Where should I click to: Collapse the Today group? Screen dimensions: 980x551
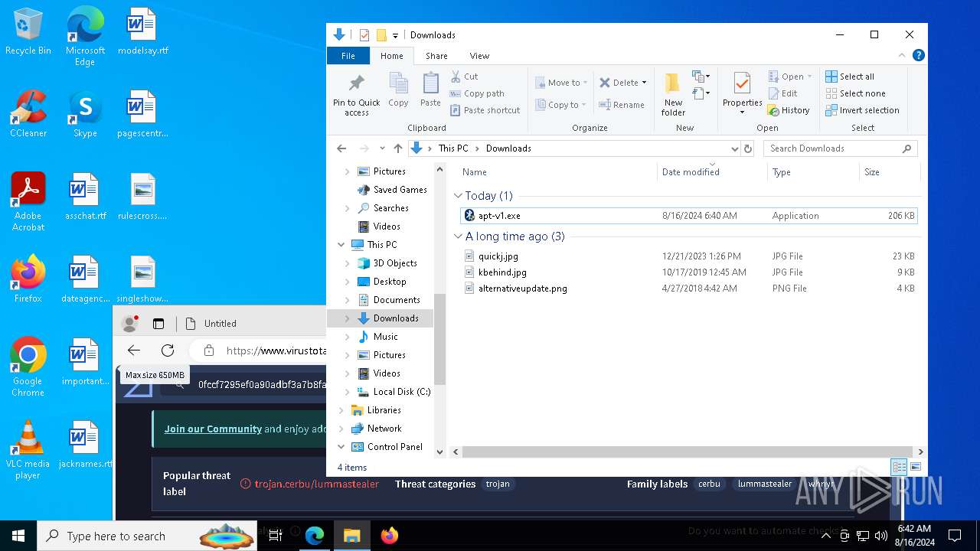[x=458, y=196]
